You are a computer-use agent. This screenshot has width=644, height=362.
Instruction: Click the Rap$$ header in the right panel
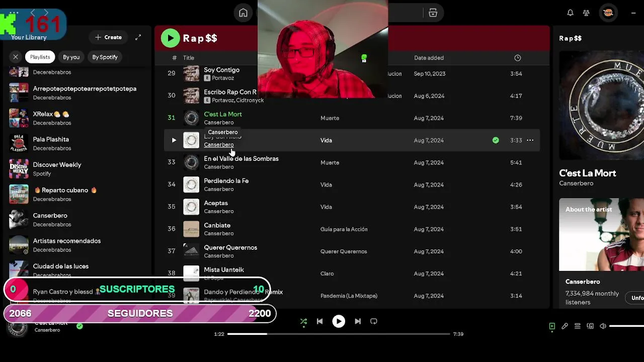[571, 38]
